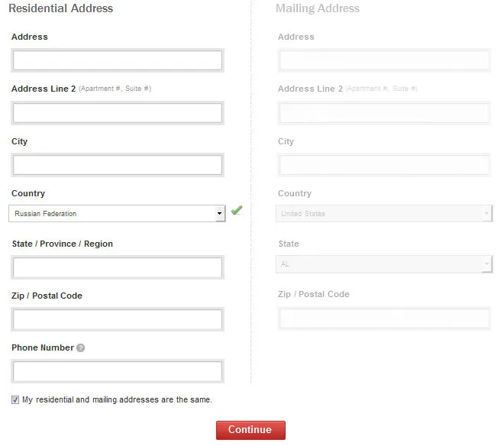Click the Residential Address Line 2 field
504x446 pixels.
(x=118, y=113)
